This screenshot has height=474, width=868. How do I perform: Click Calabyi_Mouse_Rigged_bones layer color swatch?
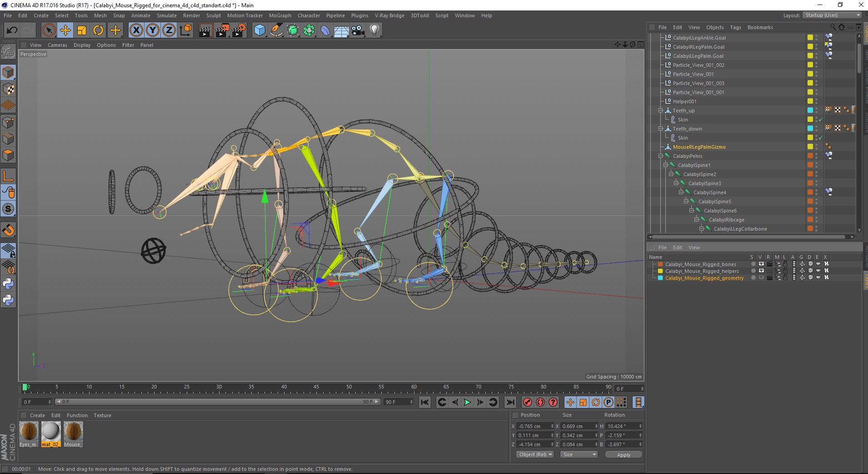coord(660,264)
